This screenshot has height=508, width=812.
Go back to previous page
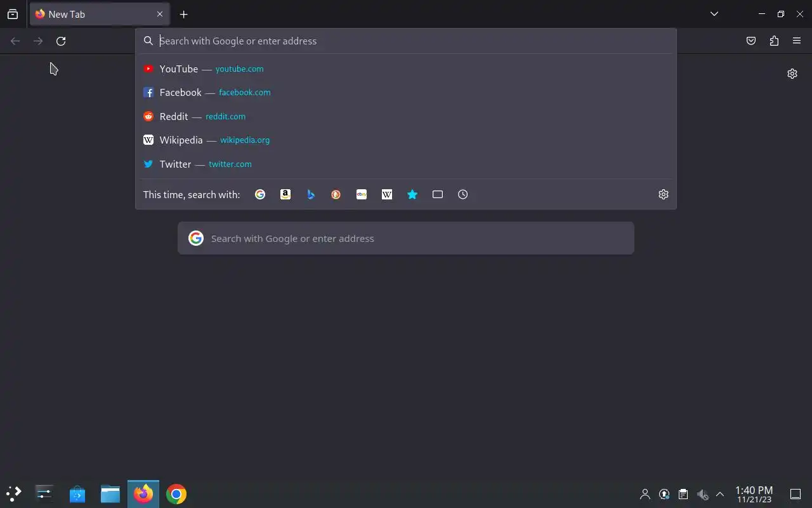[x=15, y=41]
